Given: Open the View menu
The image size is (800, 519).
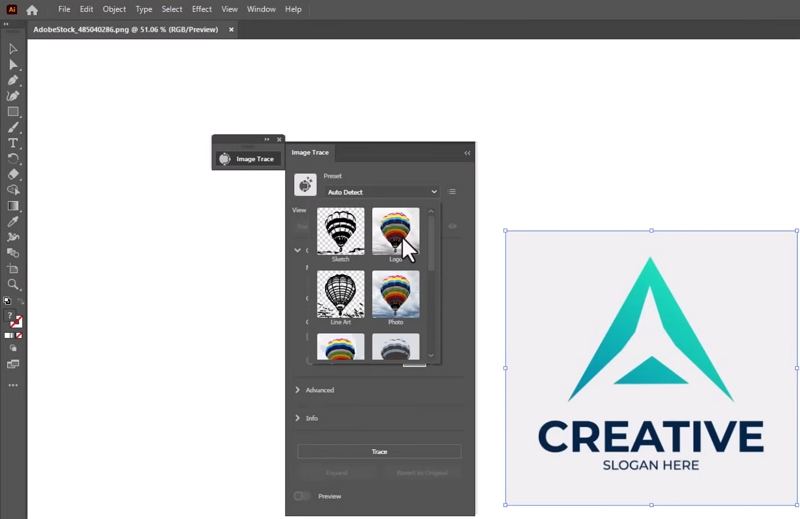Looking at the screenshot, I should (229, 9).
